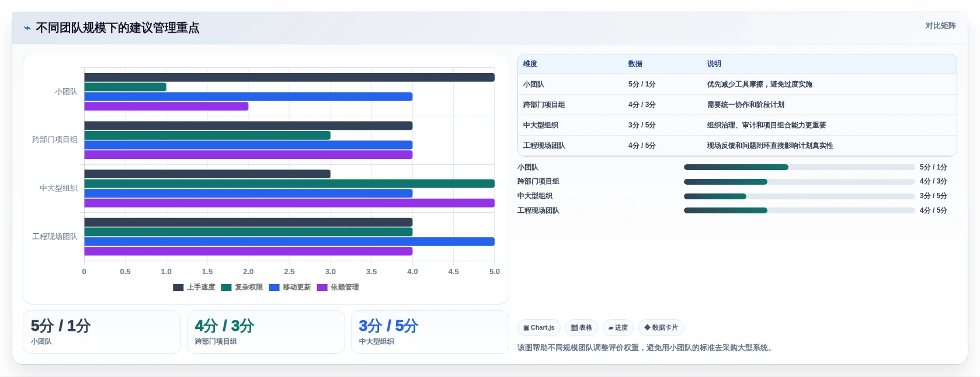Click table value 3分 / 5分
Viewport: 980px width, 377px height.
pos(642,125)
